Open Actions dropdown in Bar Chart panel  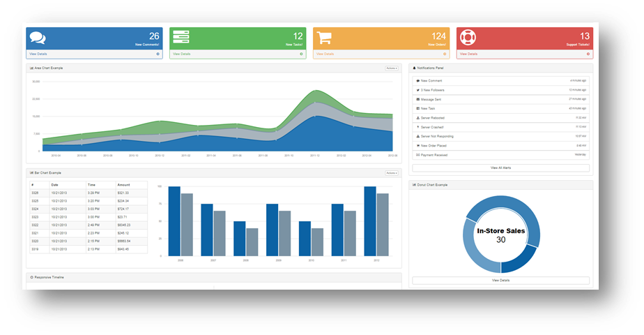point(392,172)
